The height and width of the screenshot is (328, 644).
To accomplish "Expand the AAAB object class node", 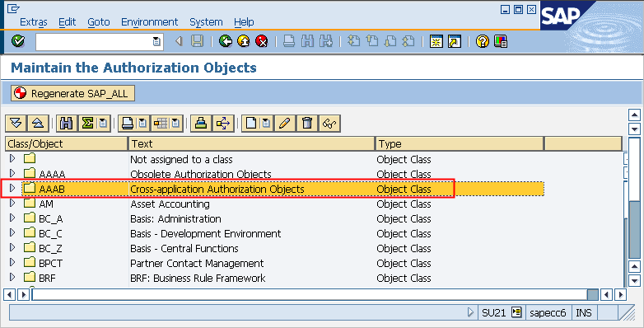I will coord(12,188).
